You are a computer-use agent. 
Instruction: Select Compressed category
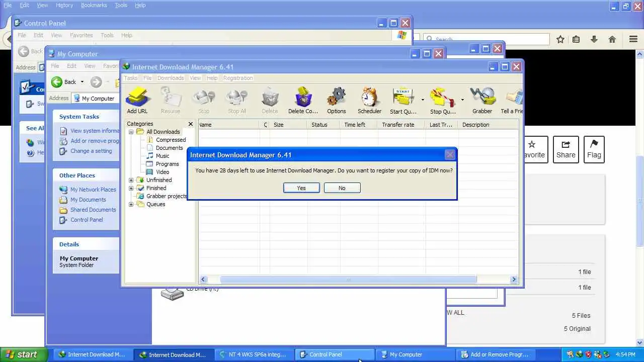tap(171, 140)
